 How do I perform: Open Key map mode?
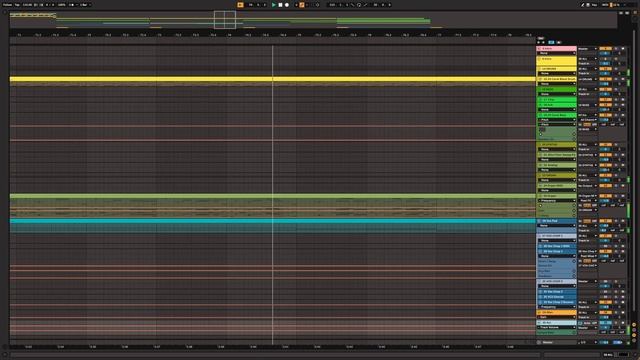click(595, 5)
